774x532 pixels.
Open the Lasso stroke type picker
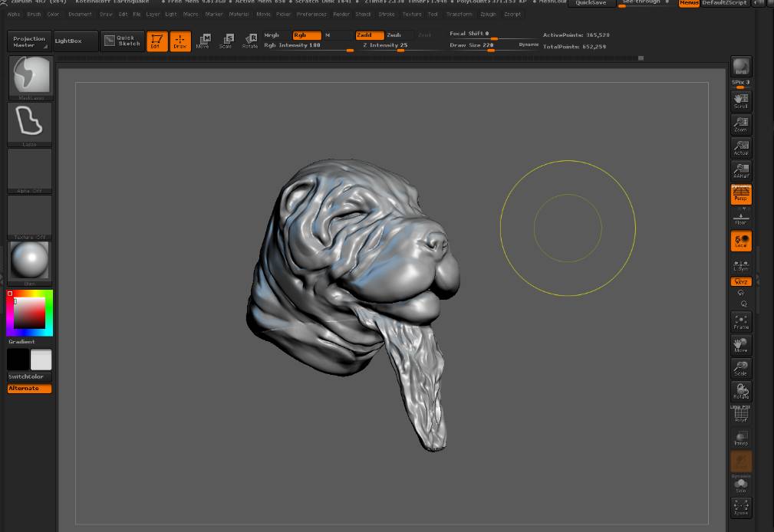[x=30, y=124]
